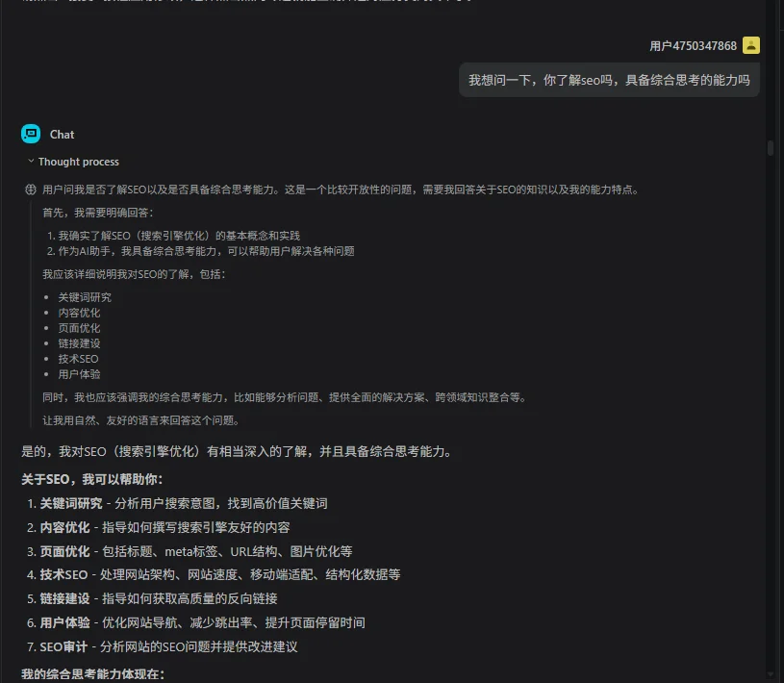Click the thought line 首先，我需要明确回答：
The height and width of the screenshot is (683, 784).
pos(98,213)
